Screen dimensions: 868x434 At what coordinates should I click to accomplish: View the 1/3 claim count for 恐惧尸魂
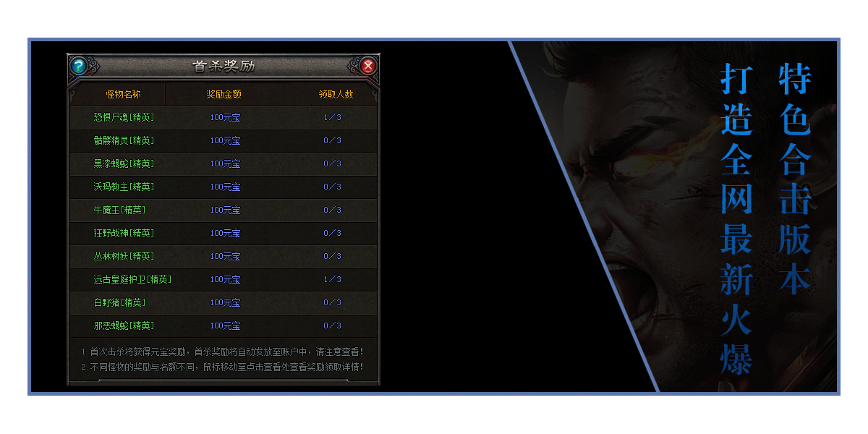333,117
